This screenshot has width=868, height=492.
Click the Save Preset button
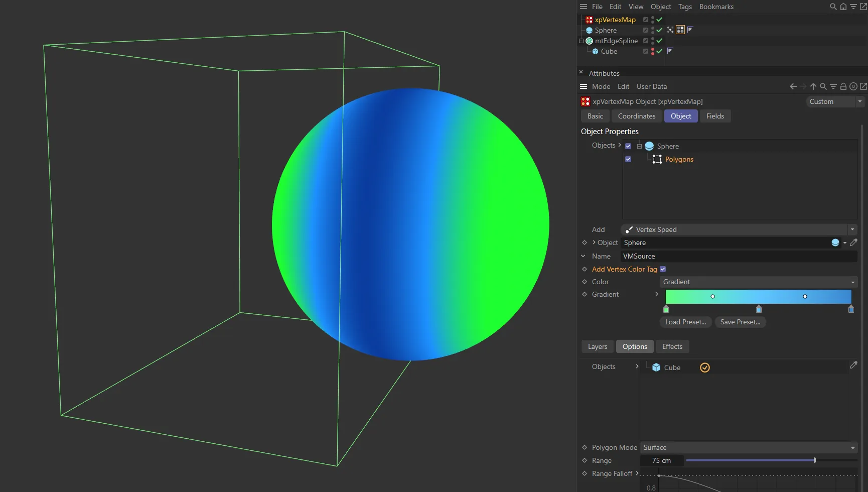pyautogui.click(x=740, y=322)
